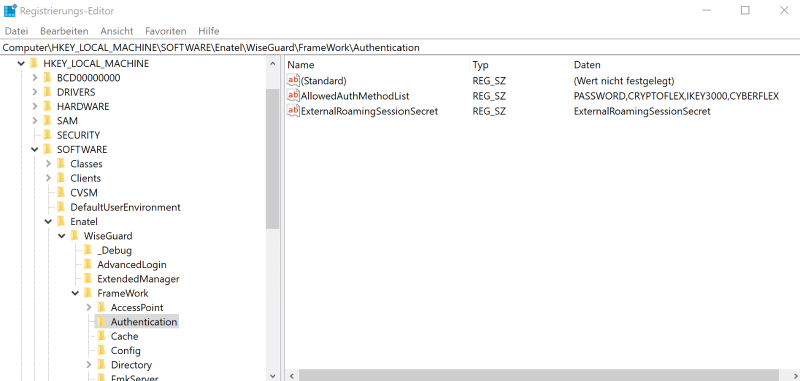800x381 pixels.
Task: Click the tree pane scroll-down arrow
Action: click(272, 375)
